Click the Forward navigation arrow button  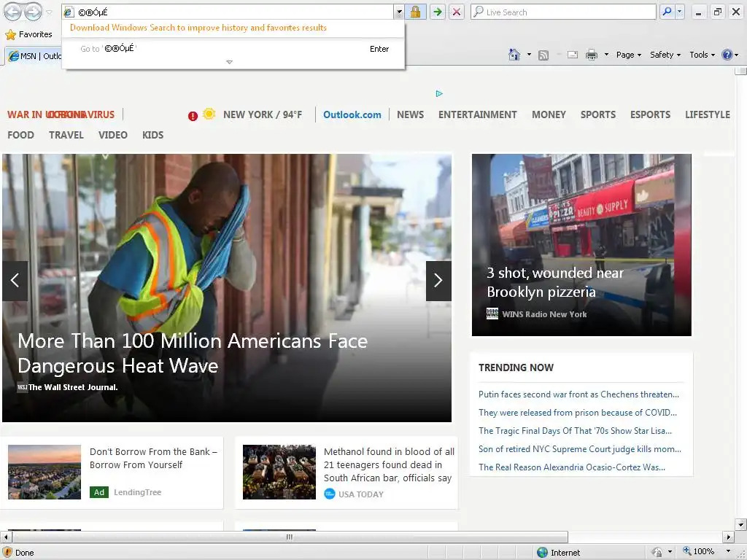(33, 12)
